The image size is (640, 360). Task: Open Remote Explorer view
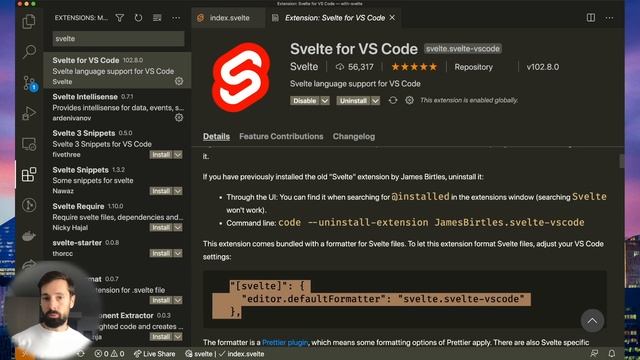coord(29,144)
